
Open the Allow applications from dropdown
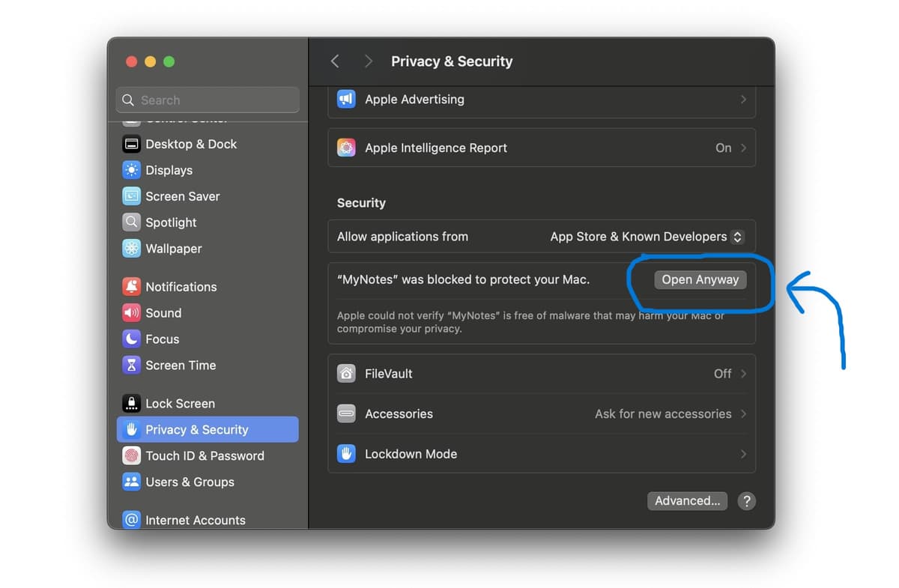tap(647, 237)
